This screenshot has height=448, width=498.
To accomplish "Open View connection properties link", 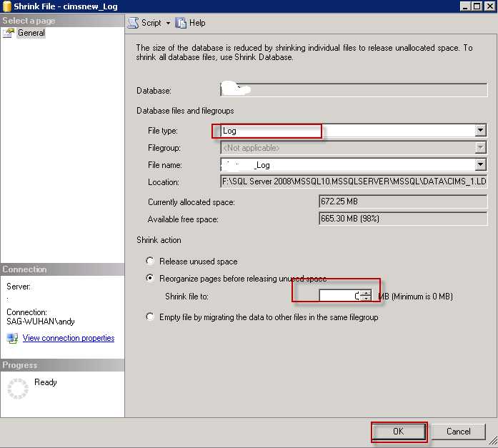I will 69,338.
